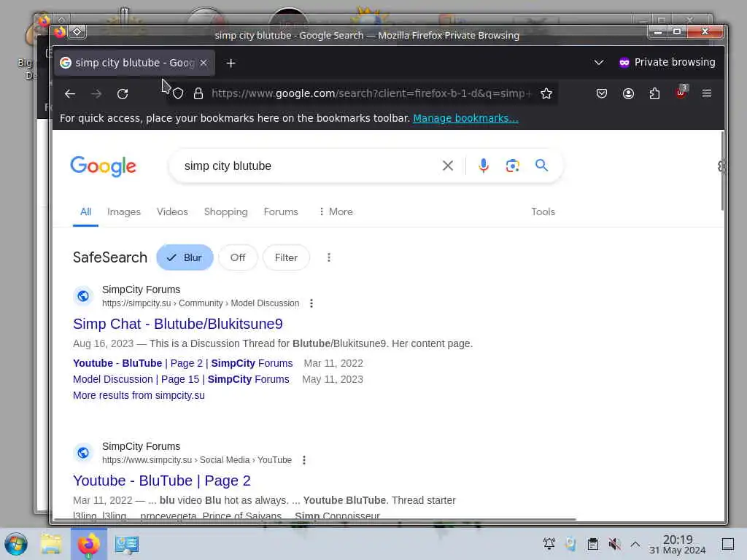The width and height of the screenshot is (747, 560).
Task: Reload the current page
Action: pyautogui.click(x=123, y=94)
